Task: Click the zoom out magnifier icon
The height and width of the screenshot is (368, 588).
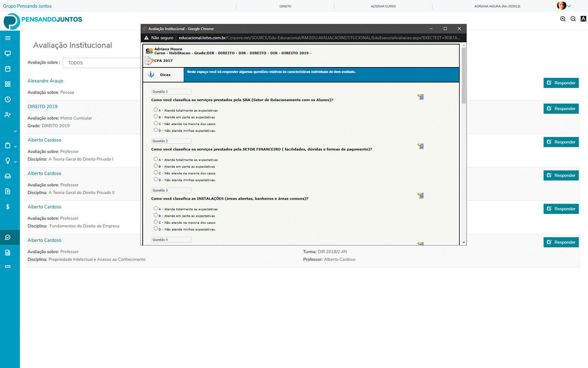Action: [573, 19]
